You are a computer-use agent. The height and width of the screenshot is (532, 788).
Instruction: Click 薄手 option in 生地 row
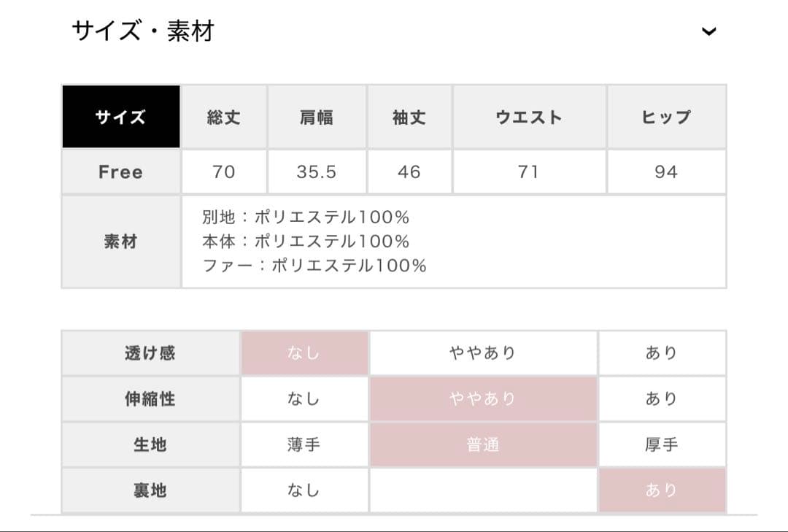304,444
